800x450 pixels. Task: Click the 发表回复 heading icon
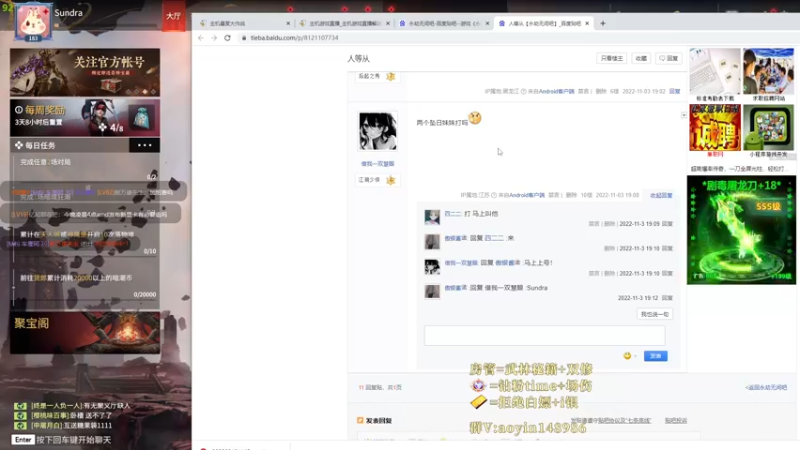coord(360,420)
